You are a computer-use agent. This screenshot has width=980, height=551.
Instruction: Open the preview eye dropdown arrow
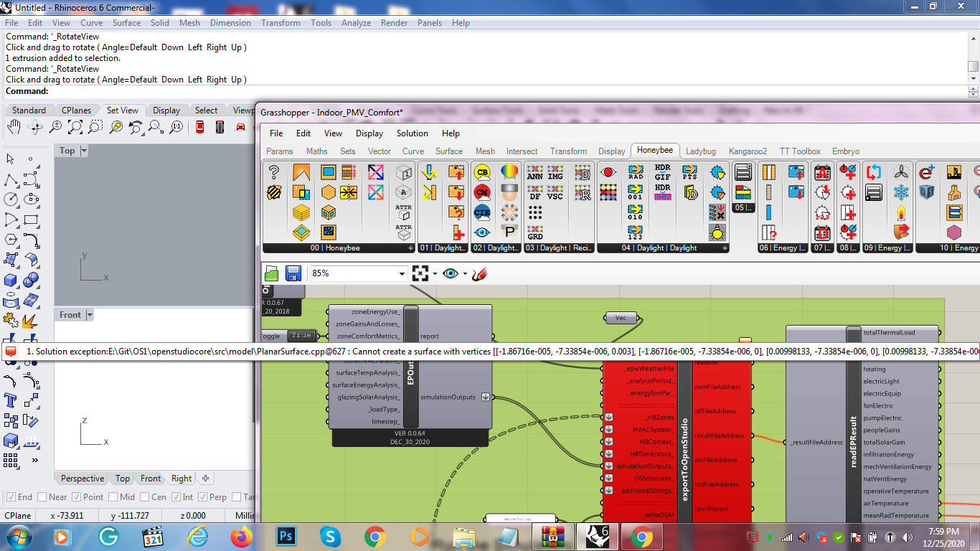tap(465, 273)
